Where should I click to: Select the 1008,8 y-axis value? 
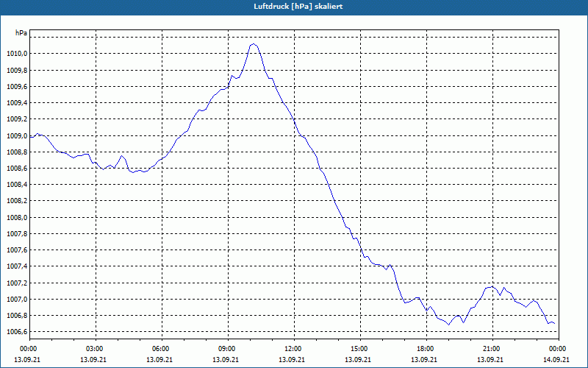[x=17, y=152]
